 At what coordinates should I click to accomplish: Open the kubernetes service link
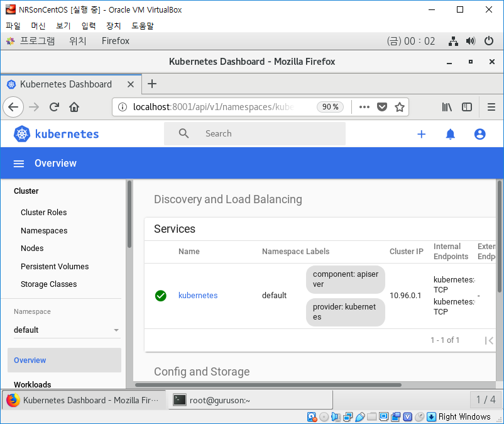click(198, 296)
